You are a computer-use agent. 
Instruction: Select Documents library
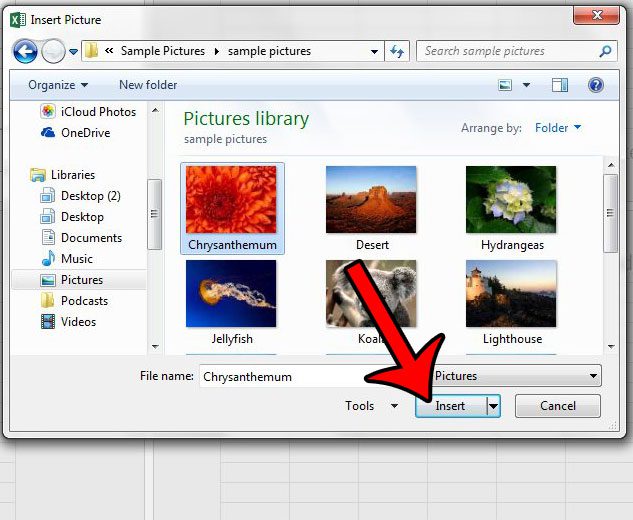pos(81,238)
